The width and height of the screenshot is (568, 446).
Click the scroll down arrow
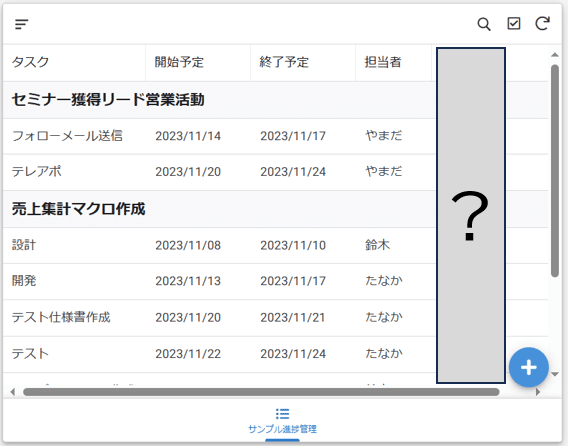[x=555, y=374]
